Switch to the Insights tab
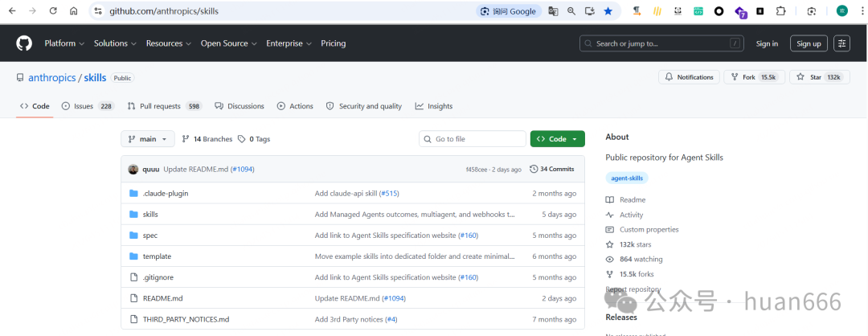This screenshot has width=868, height=336. pos(434,106)
